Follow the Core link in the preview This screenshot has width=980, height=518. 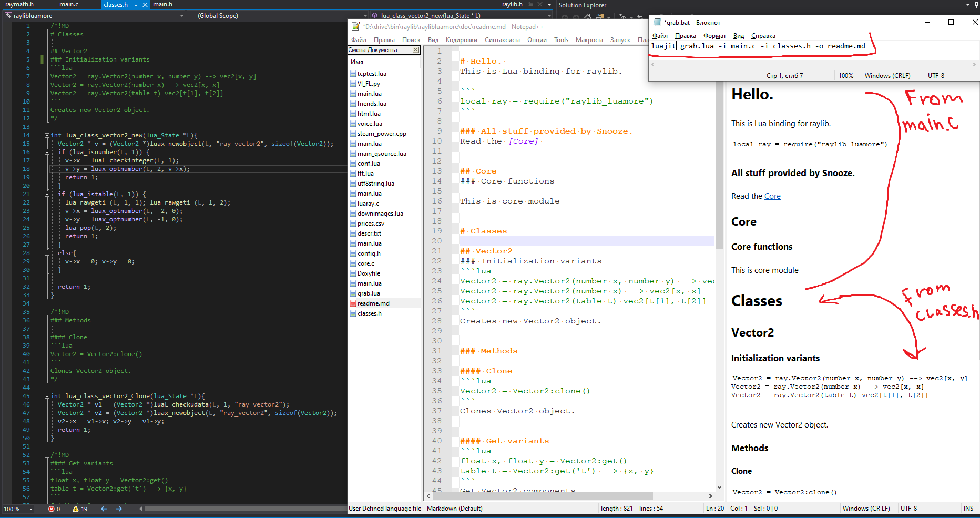point(772,196)
